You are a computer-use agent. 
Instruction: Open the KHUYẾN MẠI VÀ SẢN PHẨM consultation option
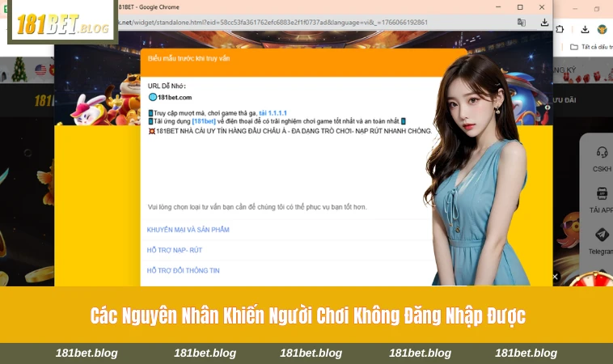(x=188, y=230)
